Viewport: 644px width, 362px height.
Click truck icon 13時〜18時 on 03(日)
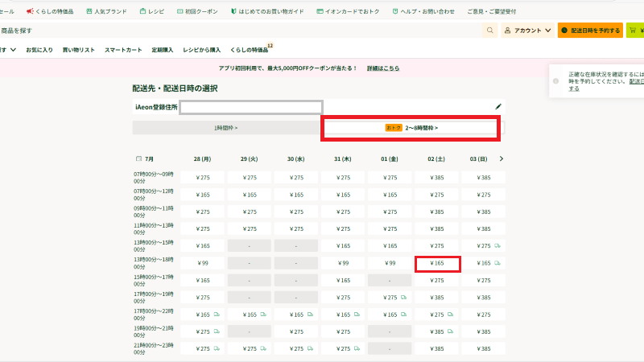pos(497,263)
